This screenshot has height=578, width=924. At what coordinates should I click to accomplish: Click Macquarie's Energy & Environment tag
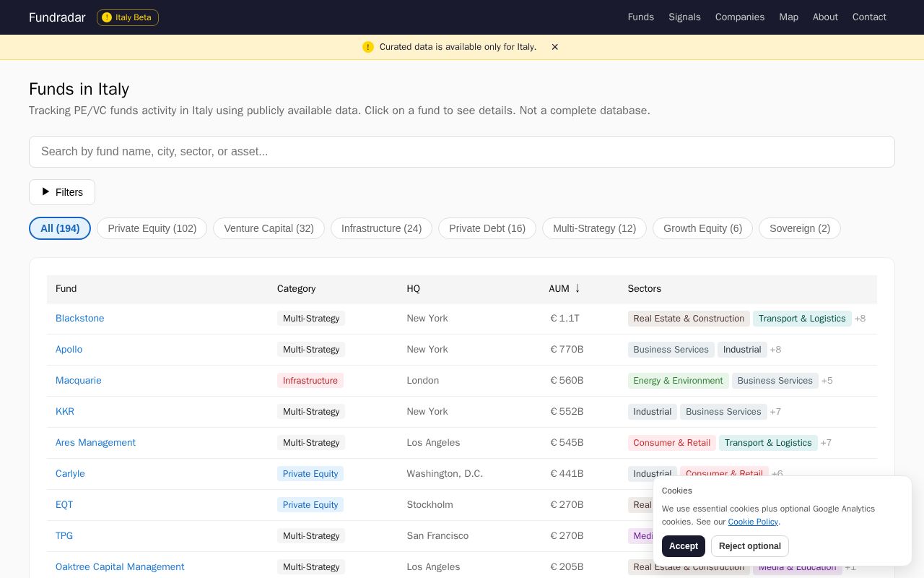point(678,381)
